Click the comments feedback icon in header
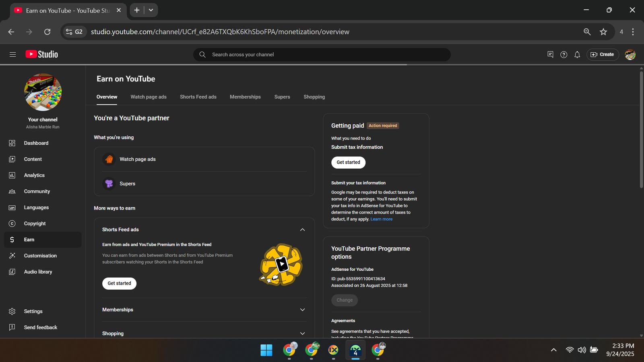Screen dimensions: 644x362 [550, 55]
